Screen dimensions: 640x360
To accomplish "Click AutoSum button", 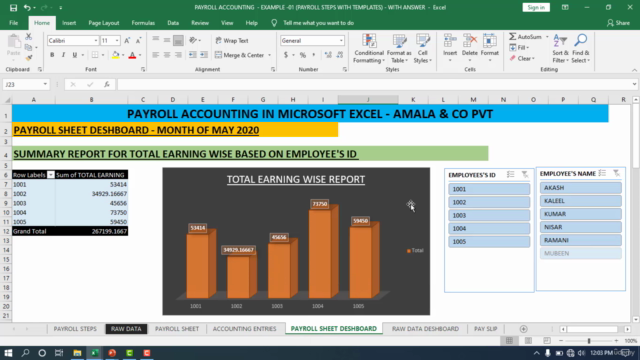I will (x=526, y=37).
